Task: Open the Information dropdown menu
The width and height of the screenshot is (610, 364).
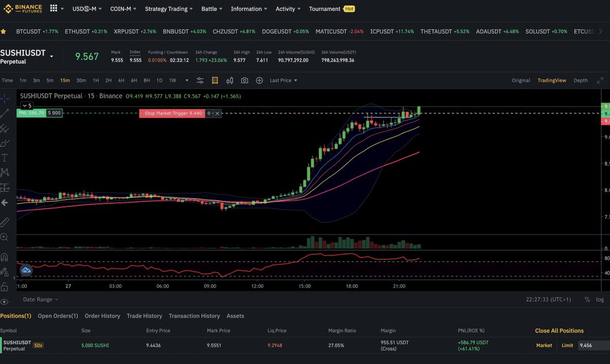Action: [249, 9]
